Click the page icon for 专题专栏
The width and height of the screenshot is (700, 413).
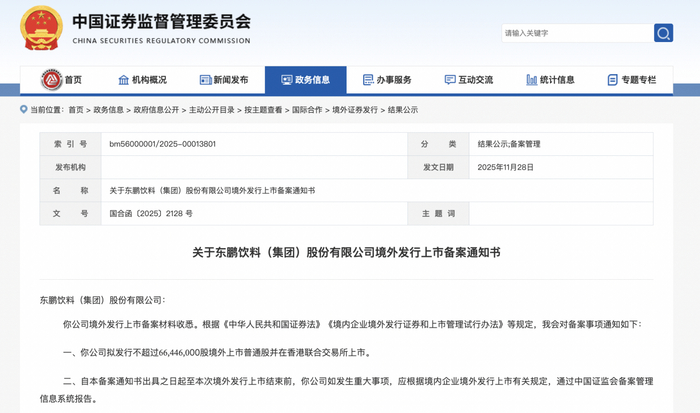coord(613,80)
